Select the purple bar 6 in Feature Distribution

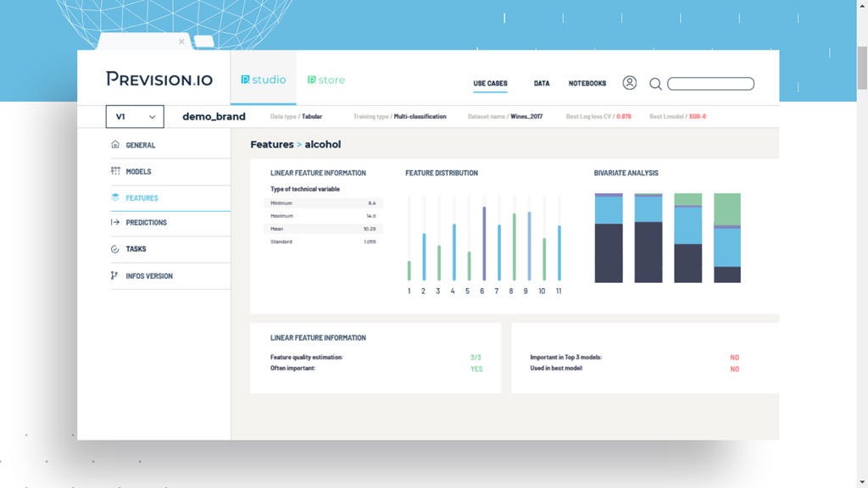483,243
